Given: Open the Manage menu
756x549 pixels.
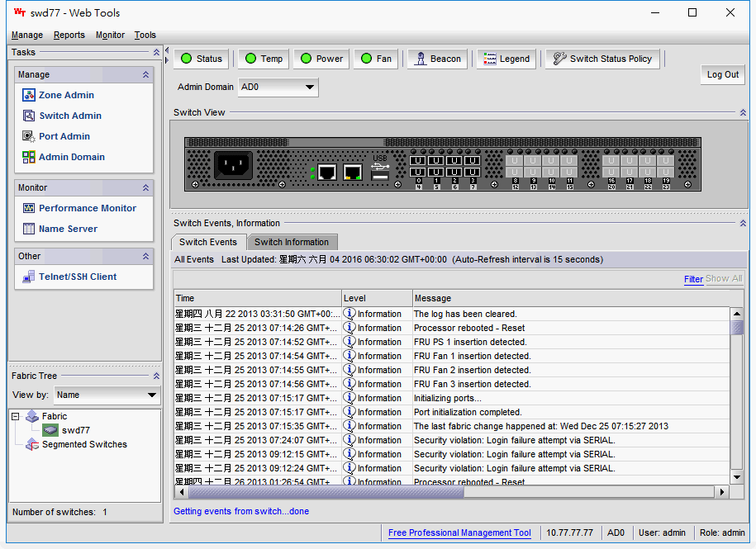Looking at the screenshot, I should pos(27,35).
